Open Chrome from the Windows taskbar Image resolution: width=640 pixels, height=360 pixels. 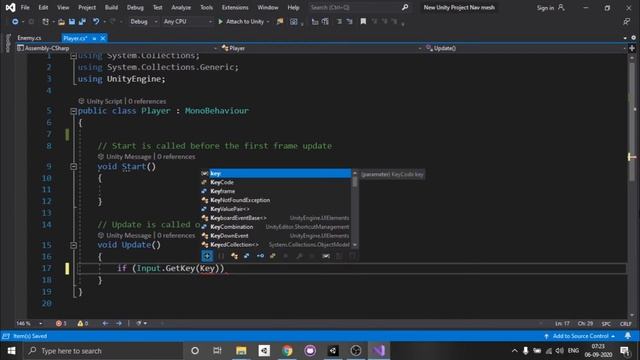click(287, 351)
